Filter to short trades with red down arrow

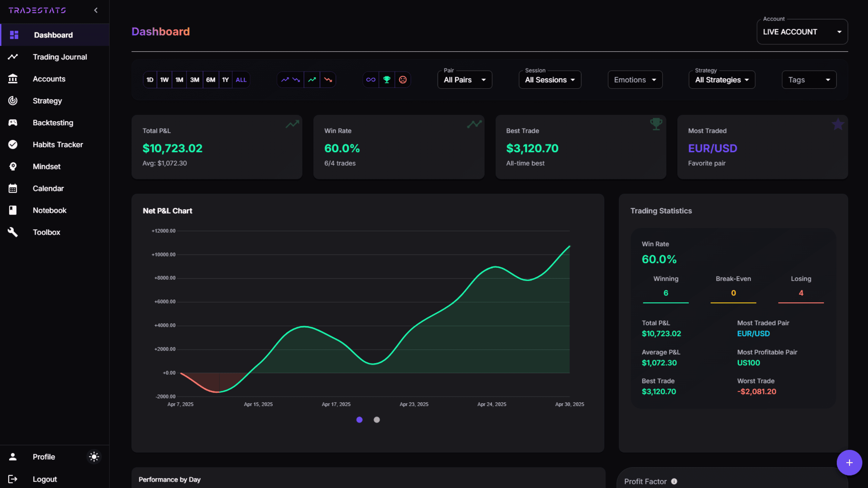(328, 80)
